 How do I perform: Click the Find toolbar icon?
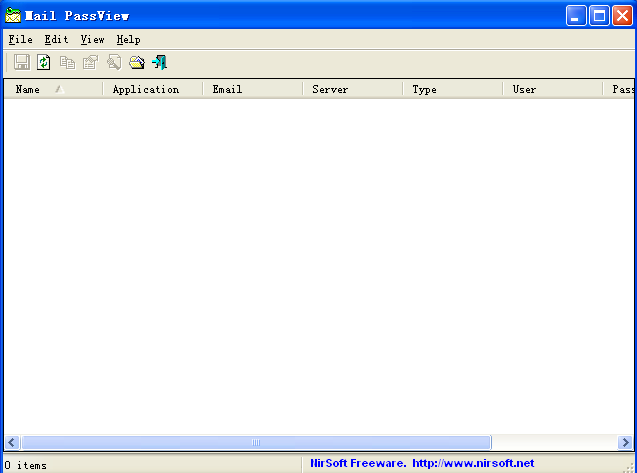(114, 62)
